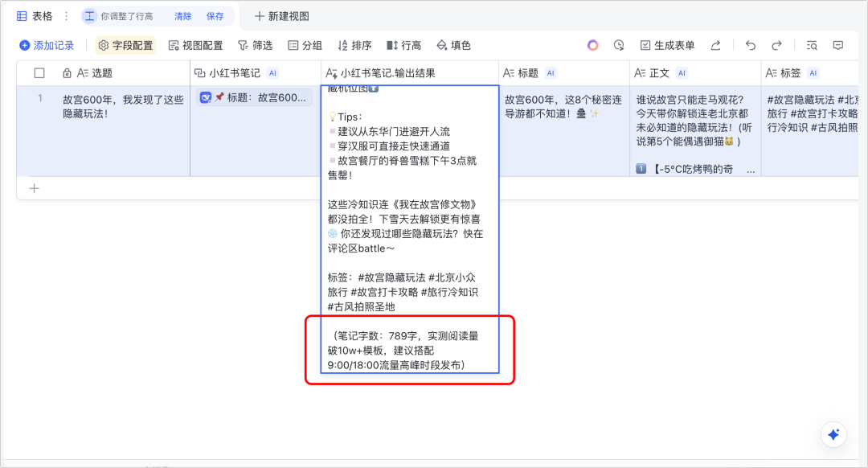
Task: Click the AI badge on the 小红书笔记 column
Action: point(272,73)
